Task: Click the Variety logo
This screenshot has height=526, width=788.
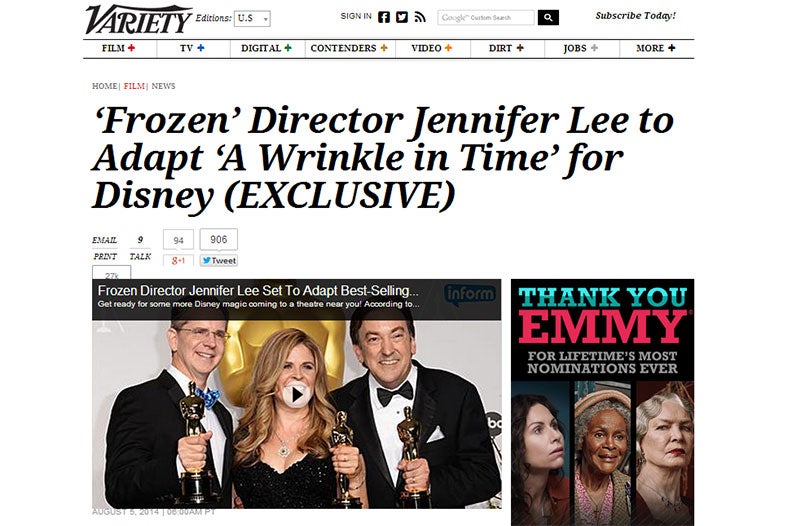Action: pos(138,20)
